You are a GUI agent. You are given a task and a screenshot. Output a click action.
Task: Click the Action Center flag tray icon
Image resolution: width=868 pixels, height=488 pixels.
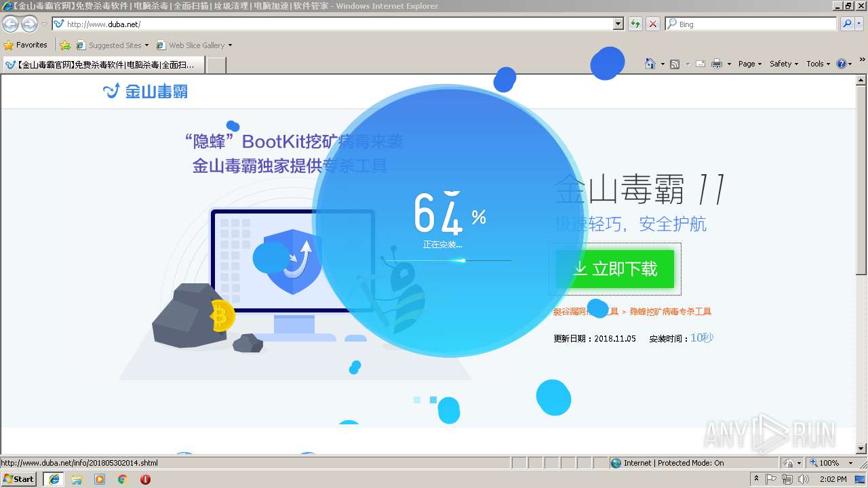771,479
